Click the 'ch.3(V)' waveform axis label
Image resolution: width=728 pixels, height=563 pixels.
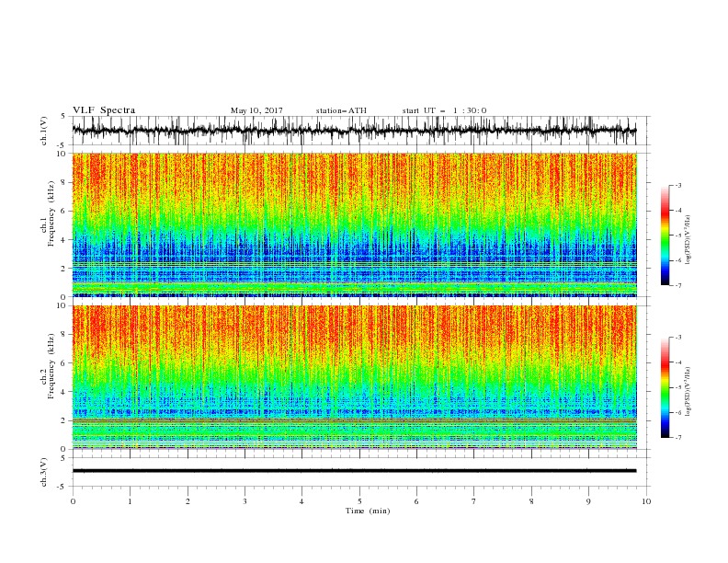point(44,472)
